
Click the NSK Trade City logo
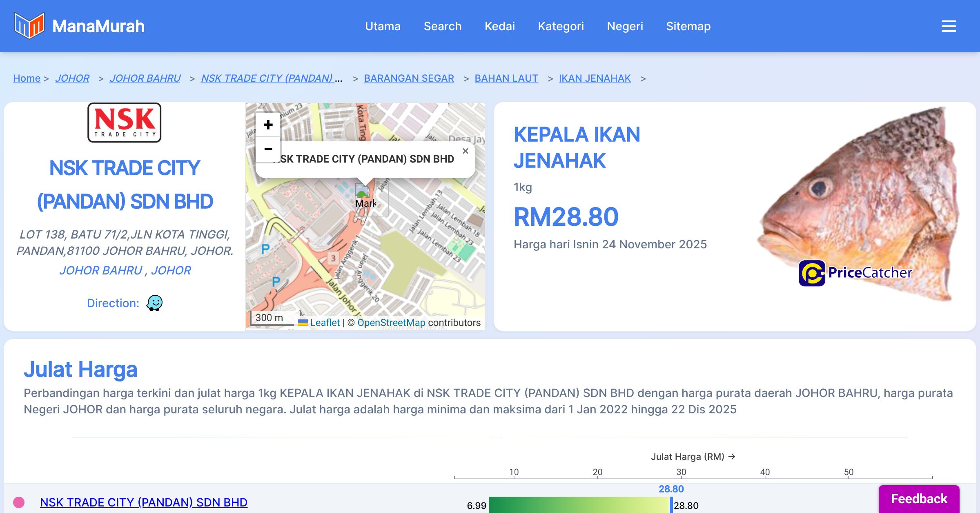pos(125,123)
